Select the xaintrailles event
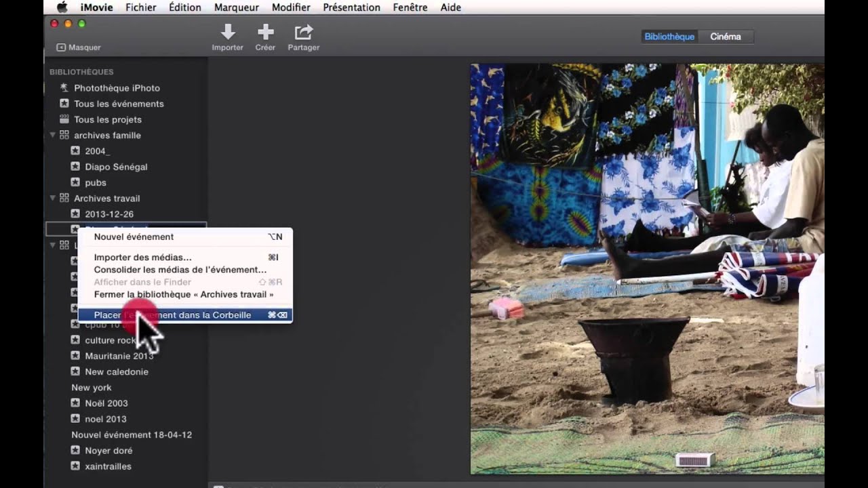Viewport: 868px width, 488px height. tap(108, 466)
